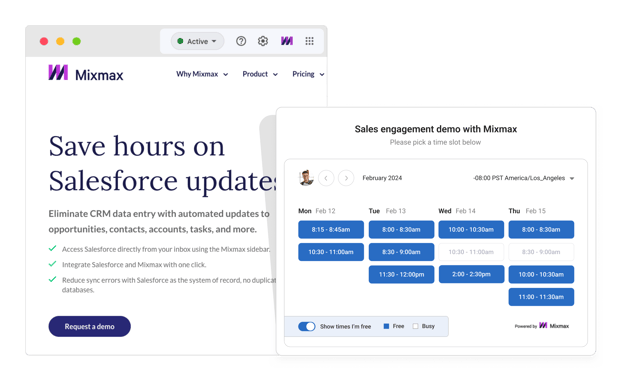Toggle the Show times I'm free switch
623x391 pixels.
tap(307, 326)
